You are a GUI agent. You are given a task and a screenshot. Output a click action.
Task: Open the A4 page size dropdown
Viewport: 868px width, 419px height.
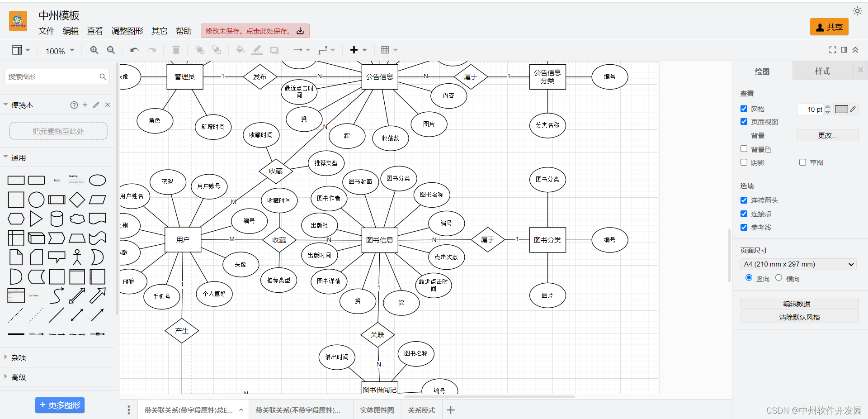coord(798,264)
